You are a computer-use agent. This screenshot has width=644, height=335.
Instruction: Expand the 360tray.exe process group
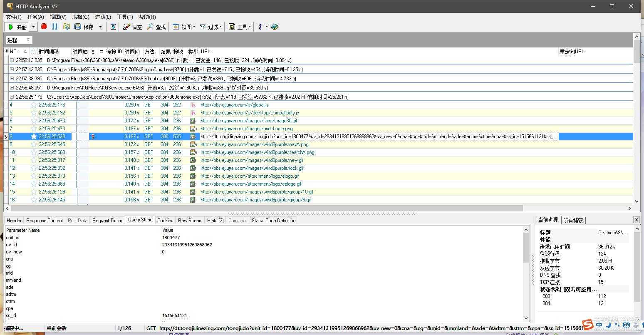[12, 60]
